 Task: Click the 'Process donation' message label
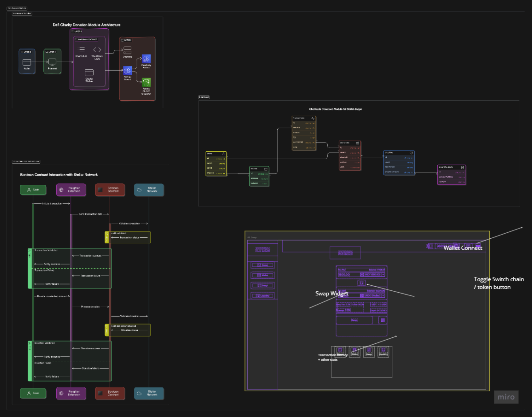pyautogui.click(x=90, y=307)
